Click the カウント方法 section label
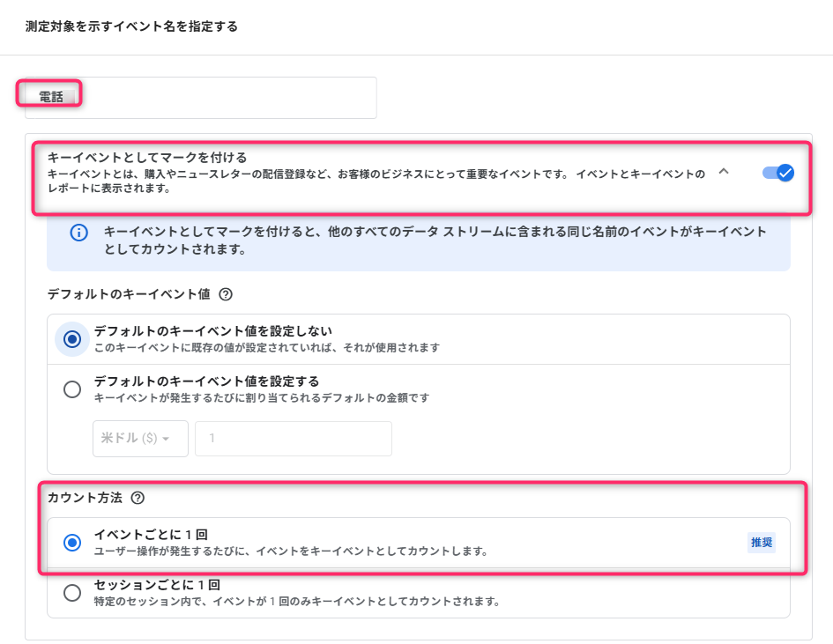The width and height of the screenshot is (833, 644). tap(85, 498)
